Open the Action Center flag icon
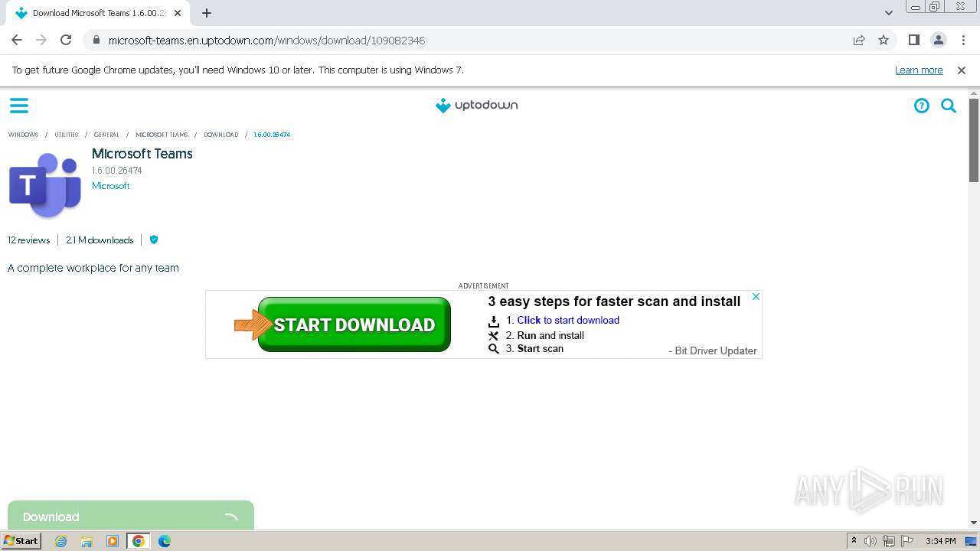This screenshot has width=980, height=551. [907, 541]
